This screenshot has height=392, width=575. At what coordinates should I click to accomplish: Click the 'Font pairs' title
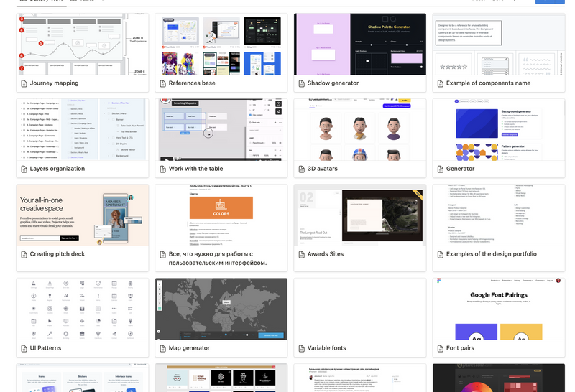click(460, 348)
